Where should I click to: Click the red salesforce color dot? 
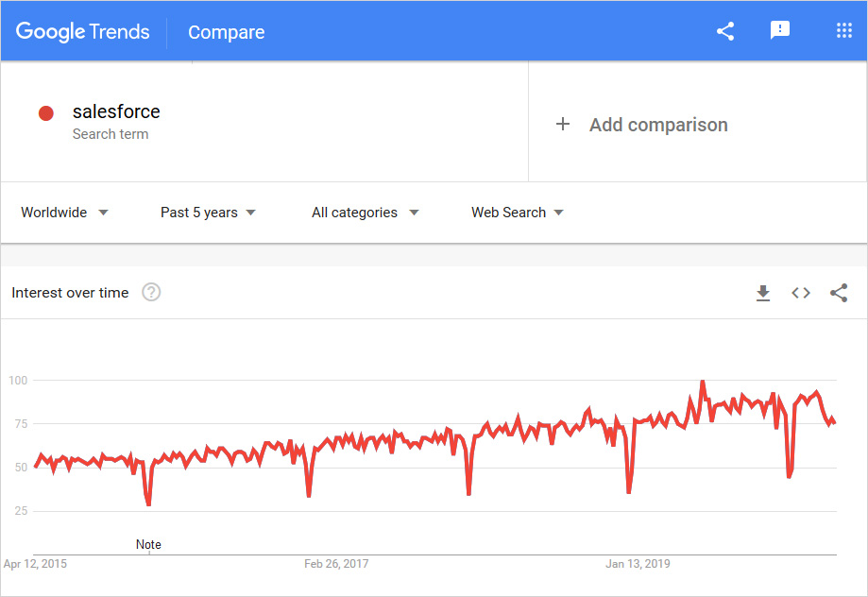tap(45, 113)
